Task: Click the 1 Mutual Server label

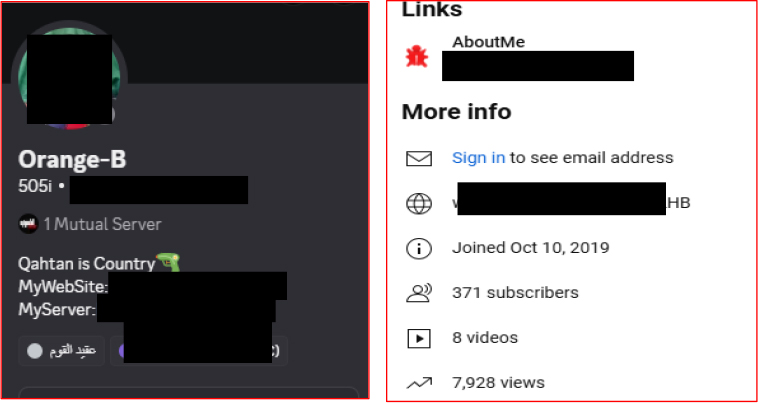Action: (x=102, y=224)
